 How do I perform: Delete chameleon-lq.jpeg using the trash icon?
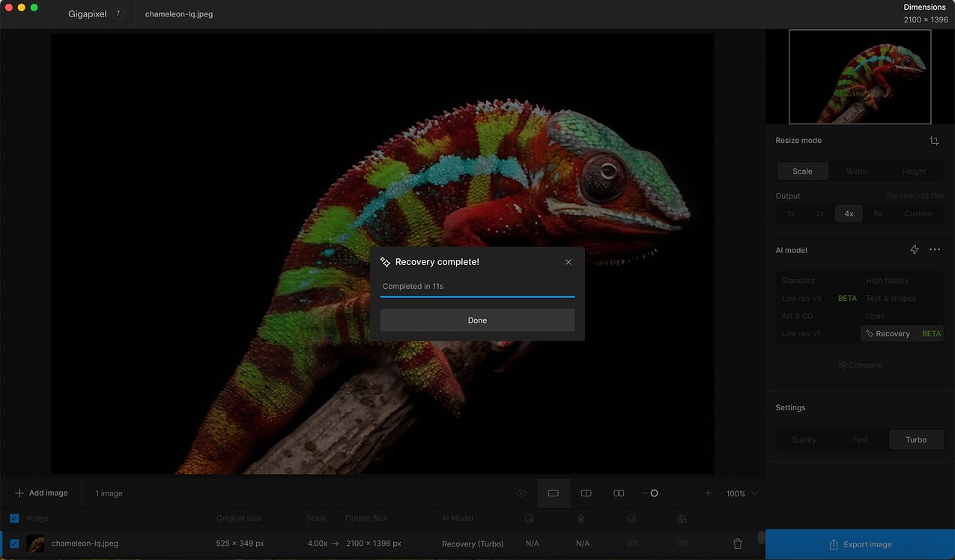tap(737, 544)
